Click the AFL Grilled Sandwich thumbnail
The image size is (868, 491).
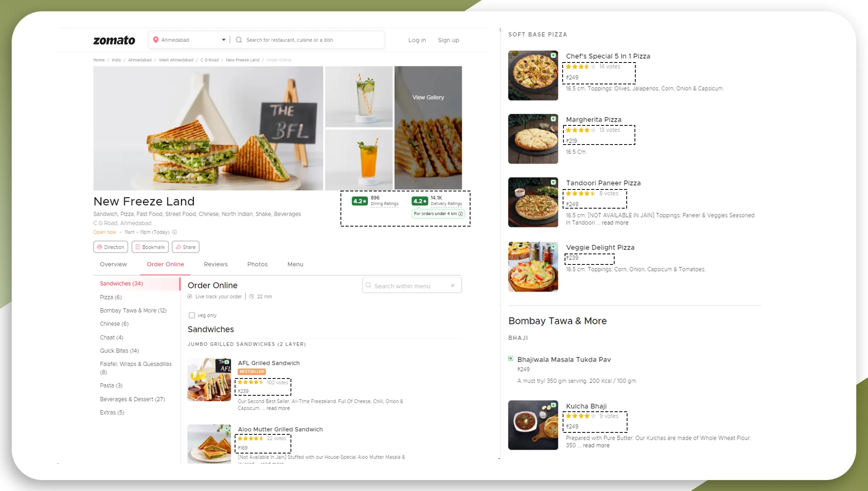(x=209, y=379)
